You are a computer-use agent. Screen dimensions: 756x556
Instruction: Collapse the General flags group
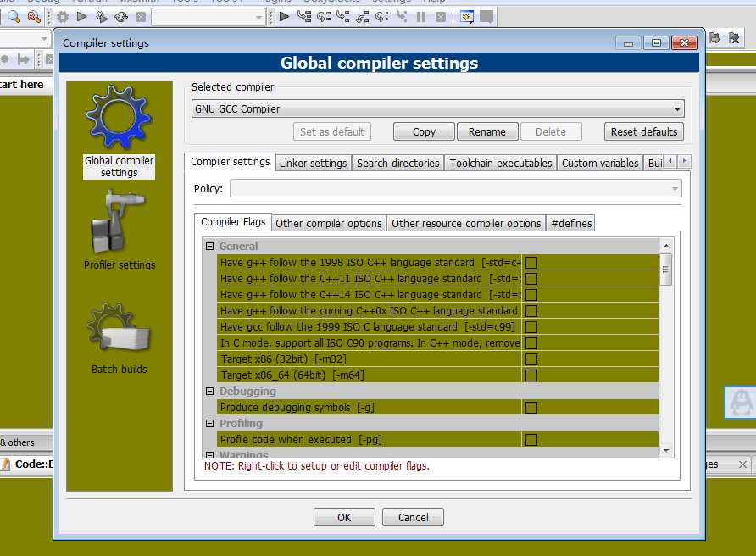(209, 247)
